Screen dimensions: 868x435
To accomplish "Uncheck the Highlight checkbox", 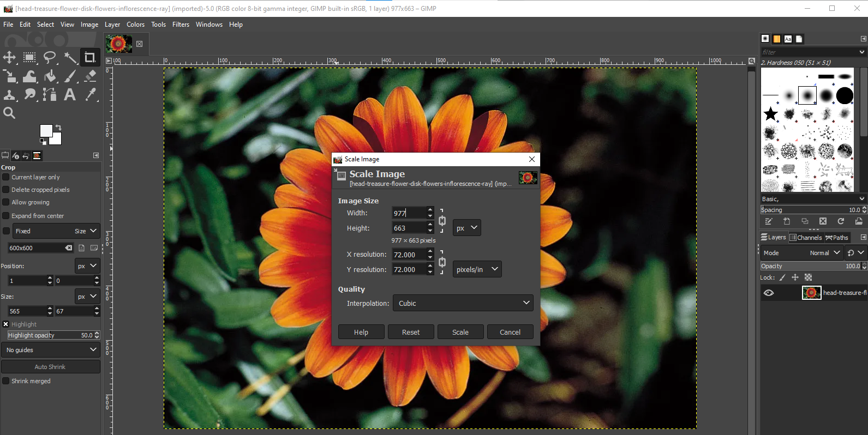I will [6, 324].
